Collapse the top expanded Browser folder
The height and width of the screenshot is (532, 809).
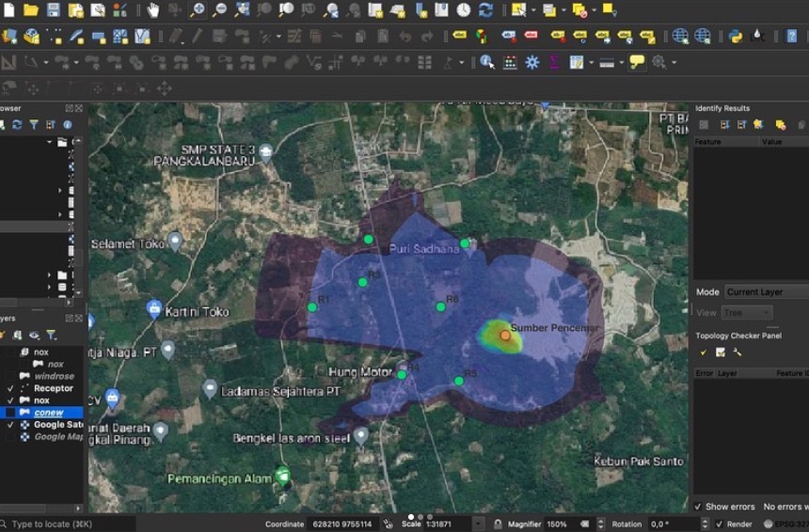(x=50, y=141)
